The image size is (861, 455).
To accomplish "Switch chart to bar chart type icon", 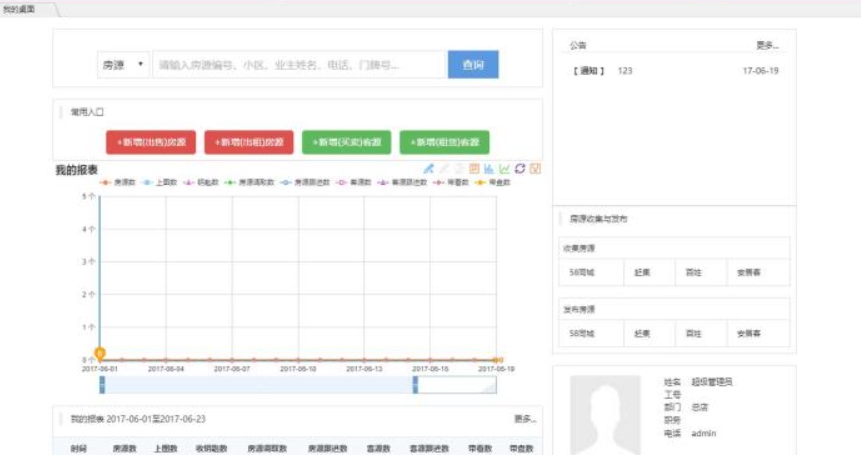I will 489,169.
